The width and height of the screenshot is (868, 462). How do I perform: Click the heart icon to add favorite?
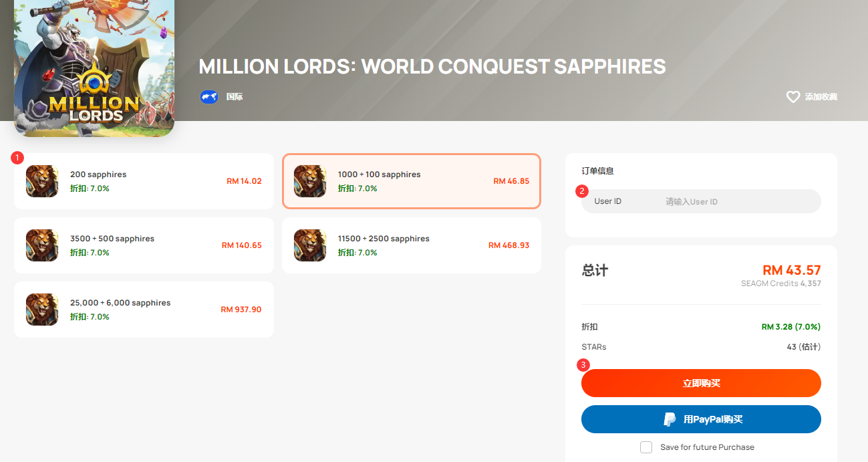pyautogui.click(x=793, y=97)
